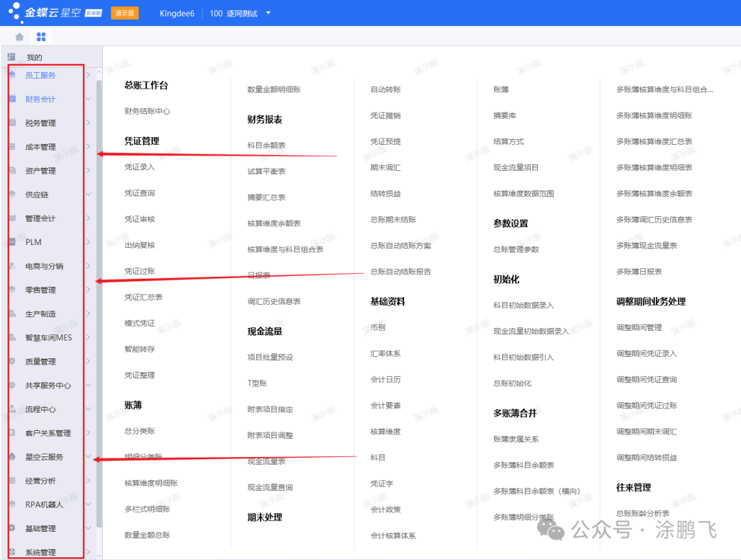Open the 100 逐同测试 organization dropdown
This screenshot has height=560, width=741.
[x=268, y=13]
